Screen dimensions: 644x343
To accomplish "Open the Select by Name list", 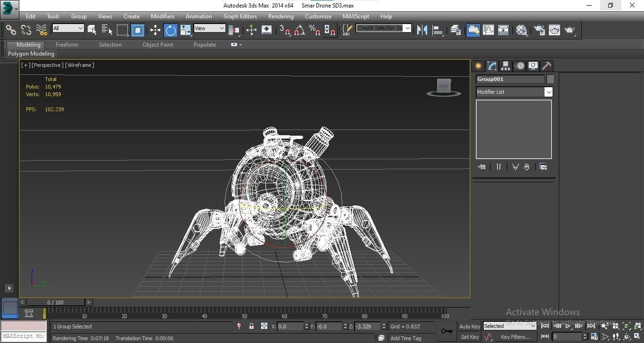I will tap(107, 30).
